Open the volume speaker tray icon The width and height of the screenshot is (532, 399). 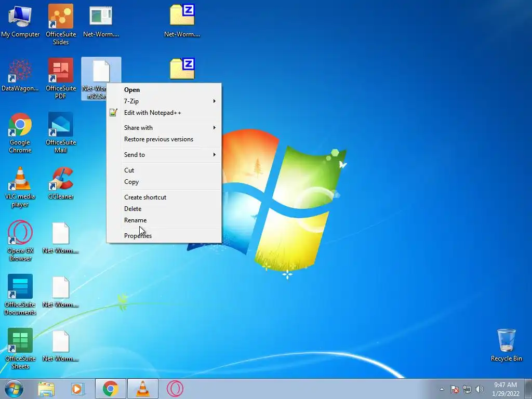point(479,389)
